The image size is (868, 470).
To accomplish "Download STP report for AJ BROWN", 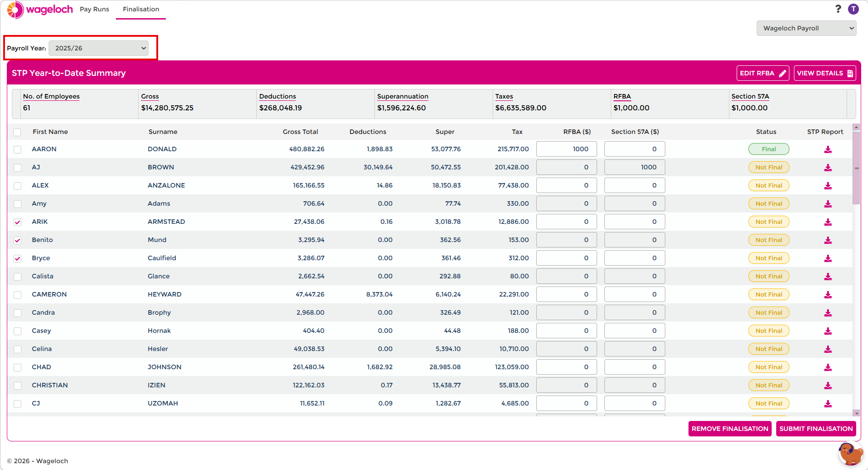I will (828, 168).
